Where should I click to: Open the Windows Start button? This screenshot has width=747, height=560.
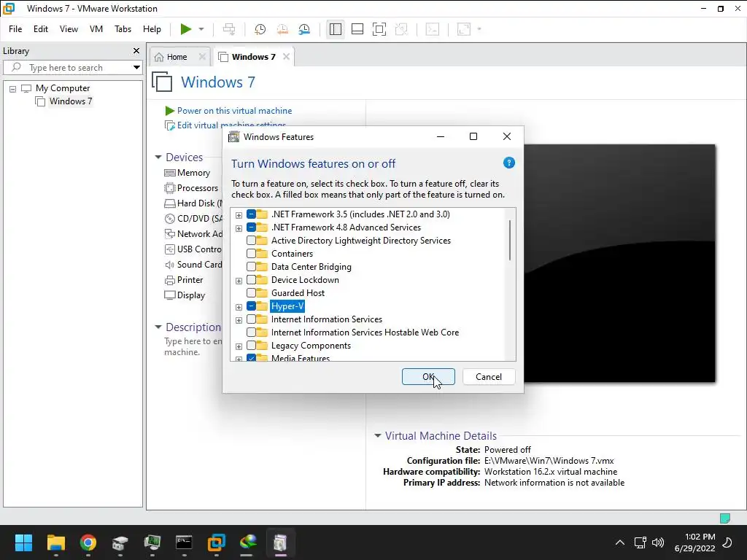[23, 542]
